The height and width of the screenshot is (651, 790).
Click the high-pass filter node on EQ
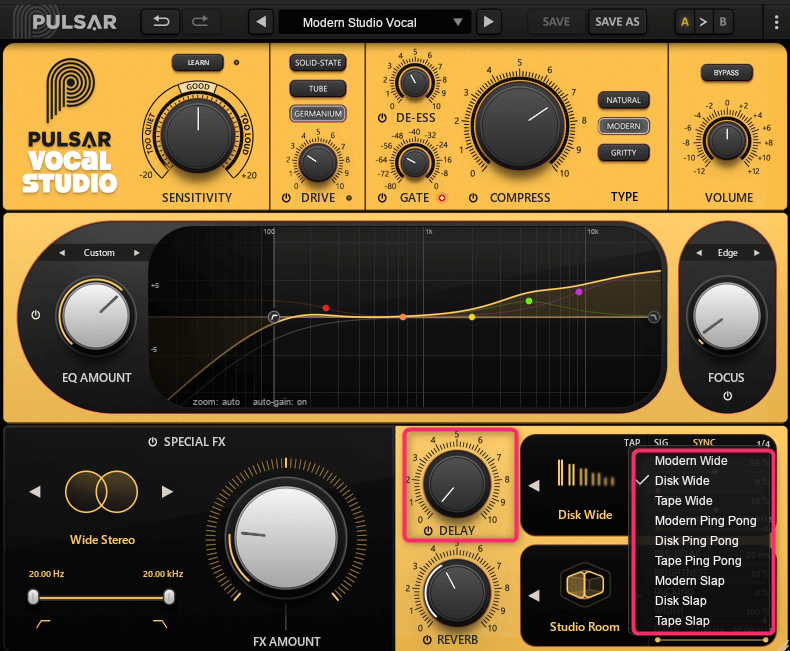[x=274, y=317]
